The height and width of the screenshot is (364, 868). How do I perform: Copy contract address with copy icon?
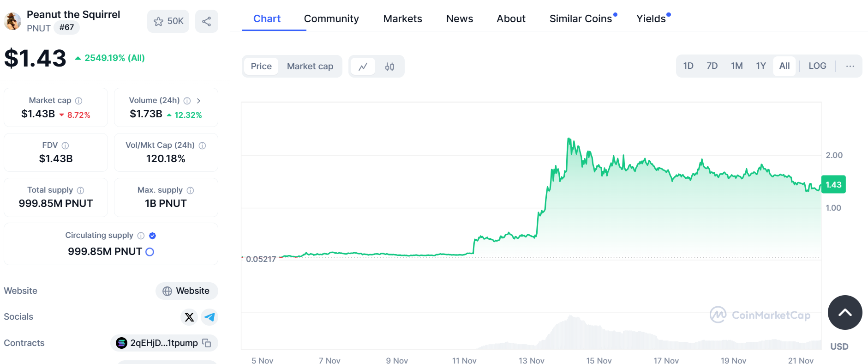point(207,343)
